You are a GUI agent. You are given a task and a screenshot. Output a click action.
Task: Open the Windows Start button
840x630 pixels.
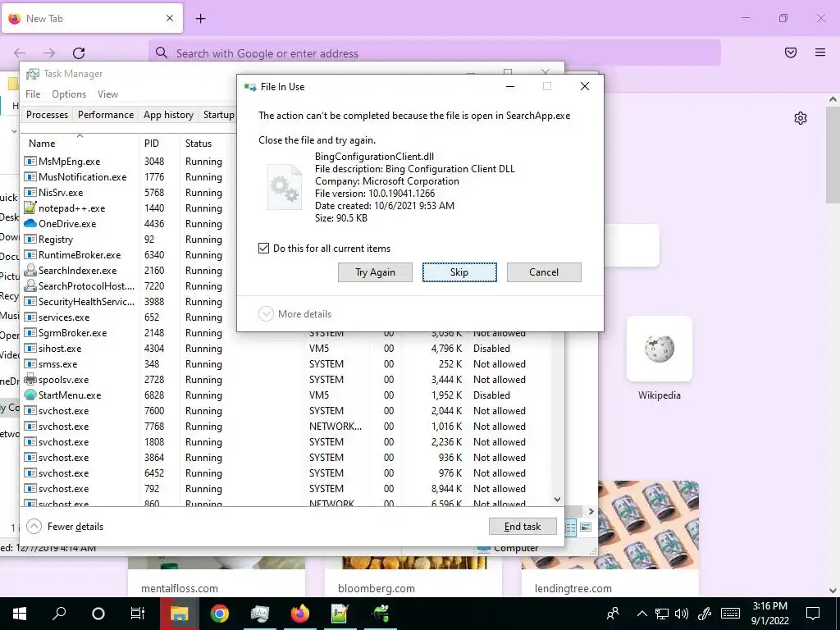coord(20,614)
